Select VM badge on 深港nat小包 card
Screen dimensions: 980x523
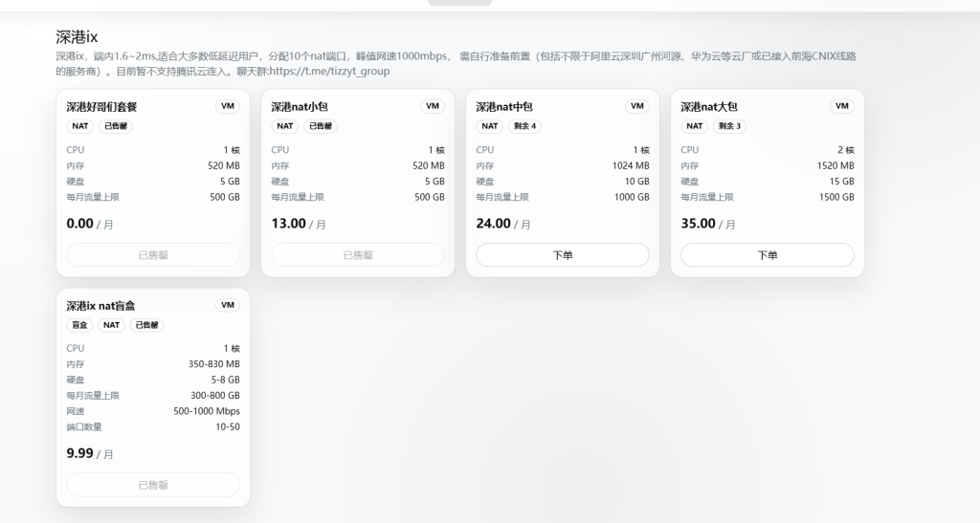point(433,106)
